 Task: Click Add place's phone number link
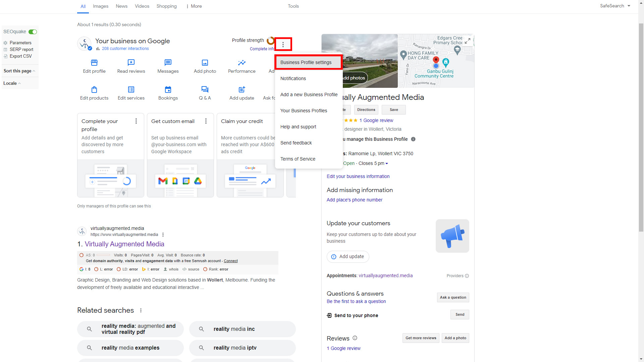(x=354, y=200)
